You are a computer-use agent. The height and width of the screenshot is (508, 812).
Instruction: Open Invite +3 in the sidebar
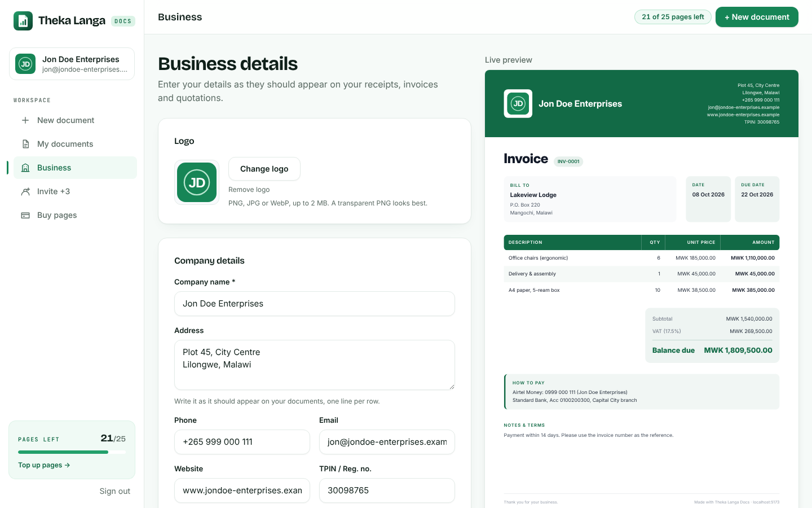click(75, 191)
